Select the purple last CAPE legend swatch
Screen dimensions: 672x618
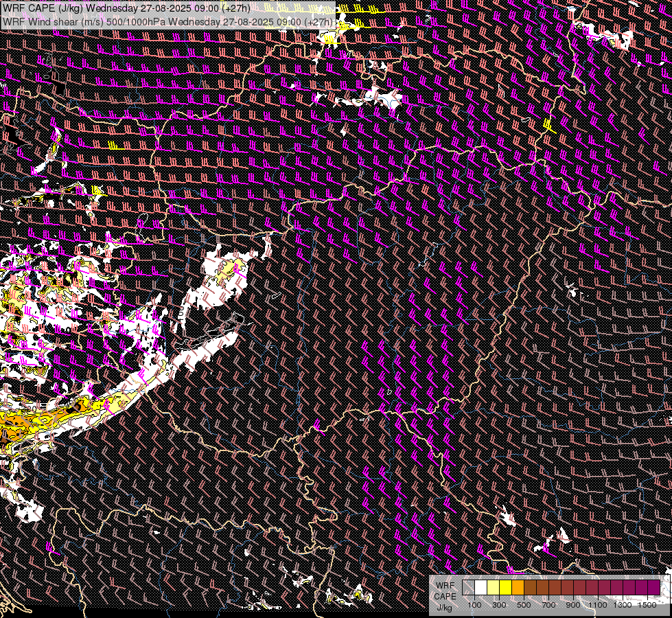(x=654, y=588)
